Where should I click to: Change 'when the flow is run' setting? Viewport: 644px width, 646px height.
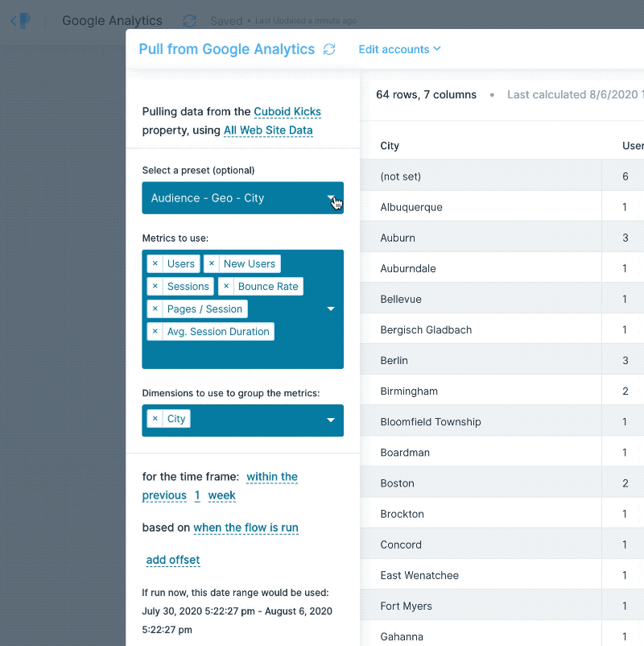point(246,528)
